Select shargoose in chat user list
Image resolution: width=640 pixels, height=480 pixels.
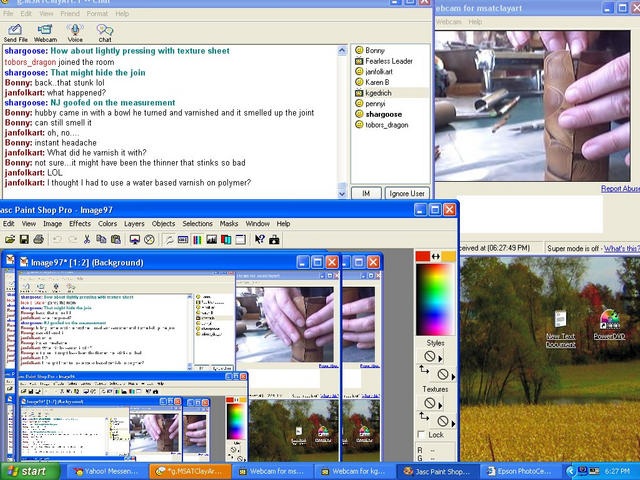coord(383,114)
